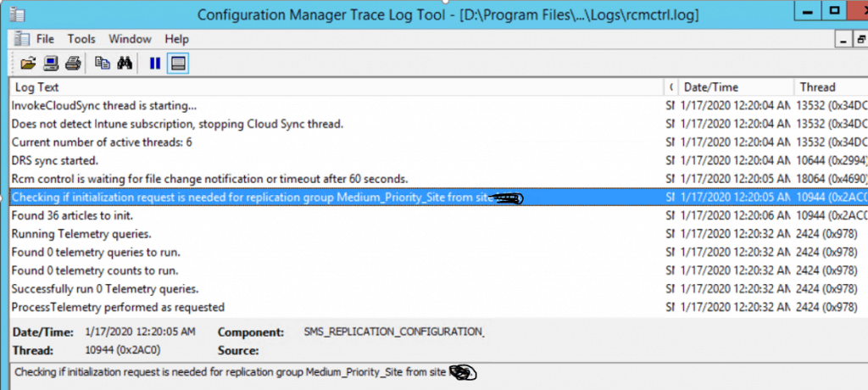Click the application icon in the title bar
This screenshot has height=390, width=868.
17,14
